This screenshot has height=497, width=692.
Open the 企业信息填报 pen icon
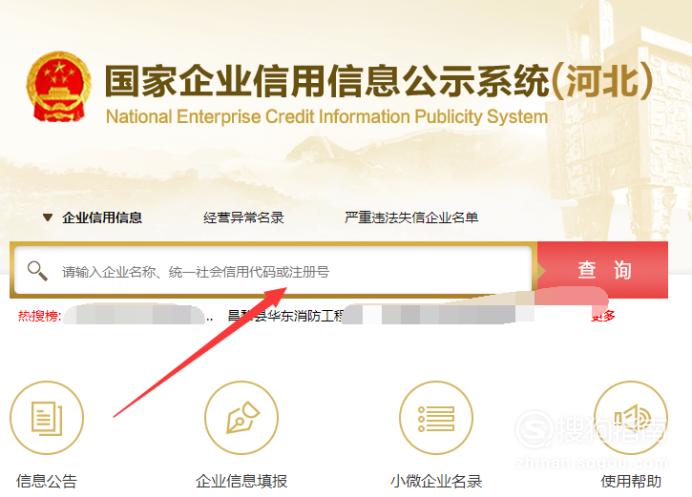(x=241, y=418)
